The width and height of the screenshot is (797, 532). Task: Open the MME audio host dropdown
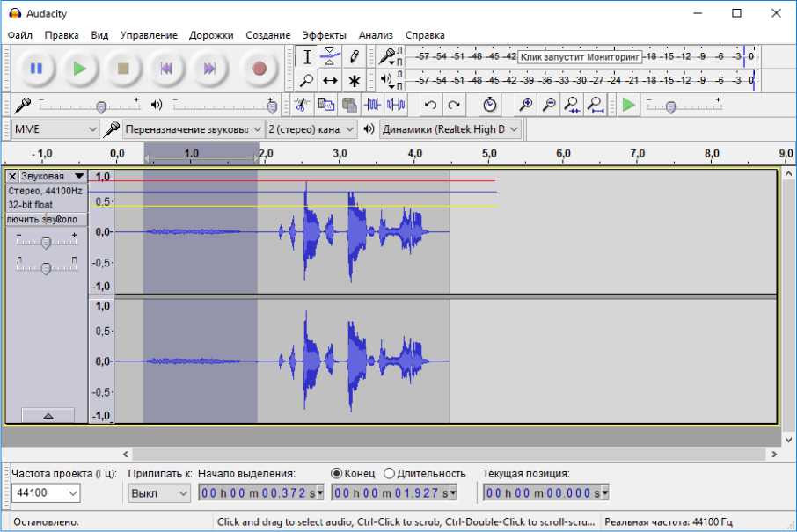click(x=55, y=129)
